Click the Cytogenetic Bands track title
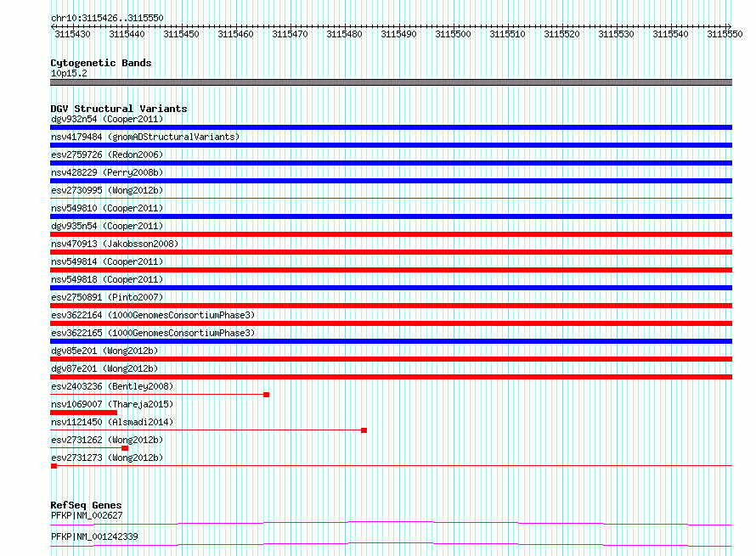Screen dimensions: 756x556 point(101,63)
